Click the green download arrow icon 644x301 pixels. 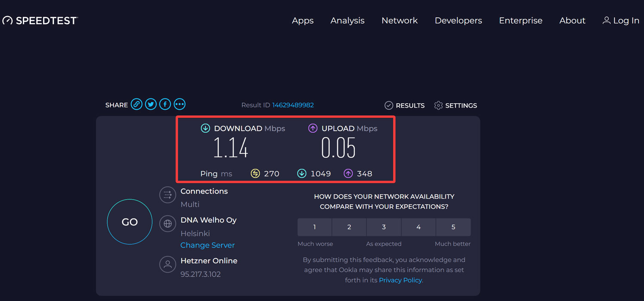(x=205, y=128)
